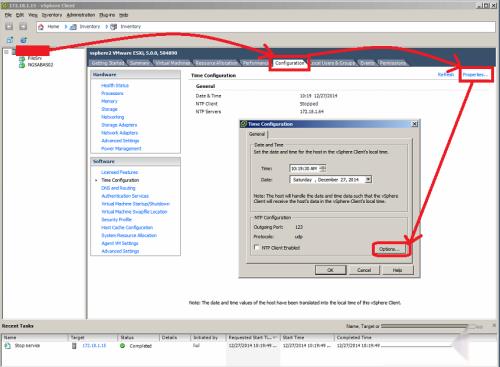Open Network Adapters link
This screenshot has width=500, height=367.
tap(119, 133)
